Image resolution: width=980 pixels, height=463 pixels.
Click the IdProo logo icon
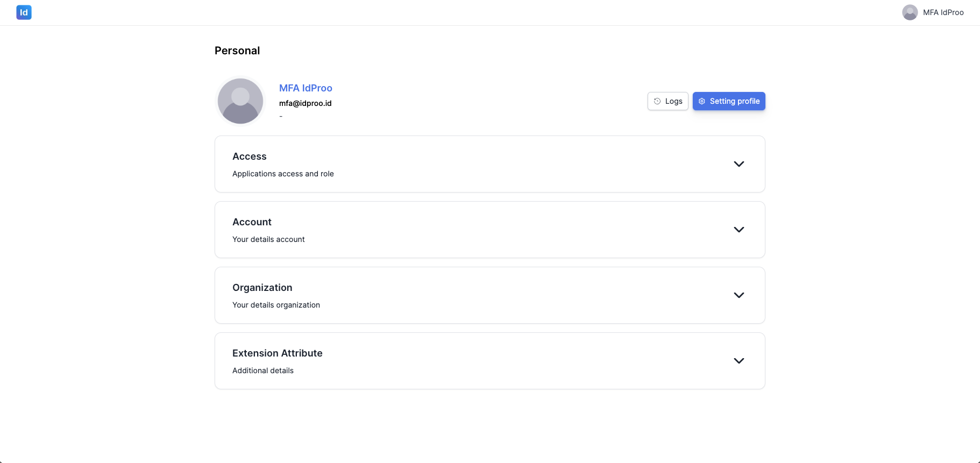coord(24,12)
